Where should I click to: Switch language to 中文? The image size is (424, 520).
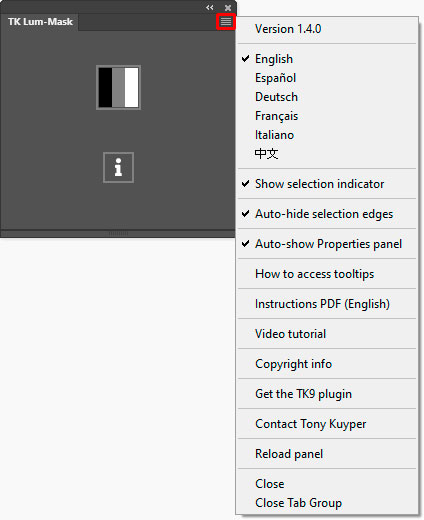click(x=327, y=154)
